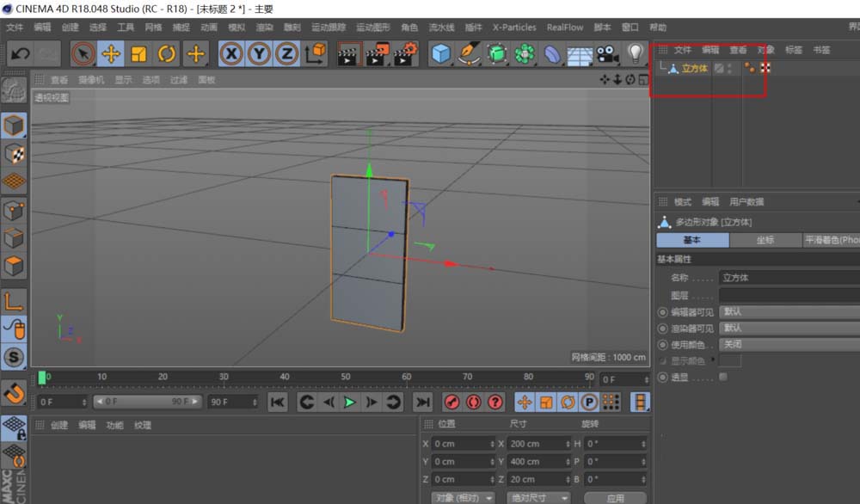Toggle the X axis lock

click(x=230, y=53)
